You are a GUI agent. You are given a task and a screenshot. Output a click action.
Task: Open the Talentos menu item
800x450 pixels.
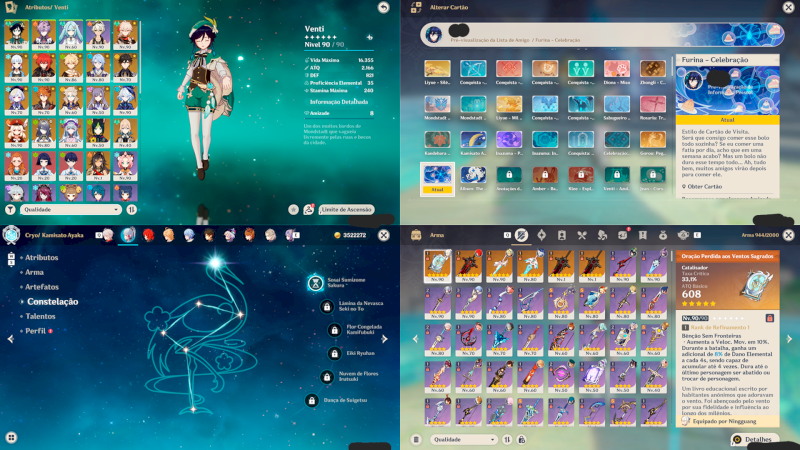tap(40, 316)
